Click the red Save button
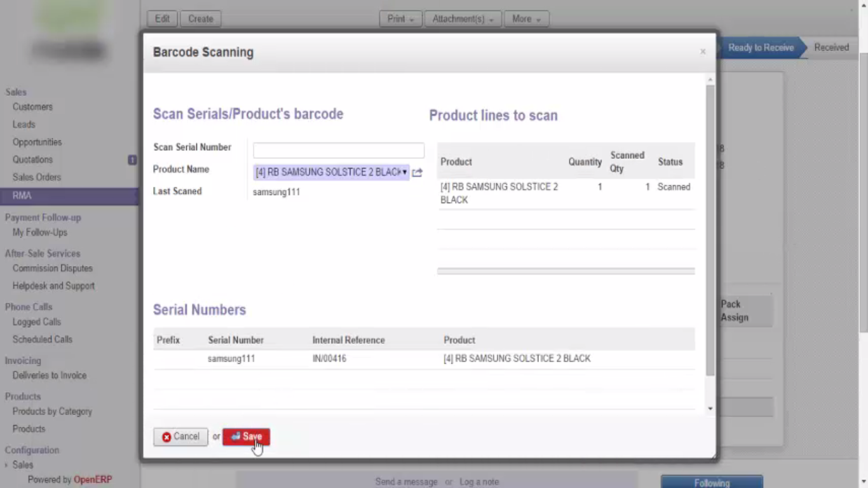Viewport: 868px width, 488px height. click(x=247, y=437)
